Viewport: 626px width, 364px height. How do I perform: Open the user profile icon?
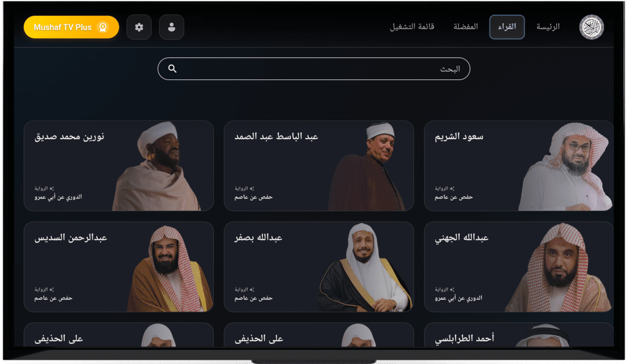pyautogui.click(x=171, y=27)
